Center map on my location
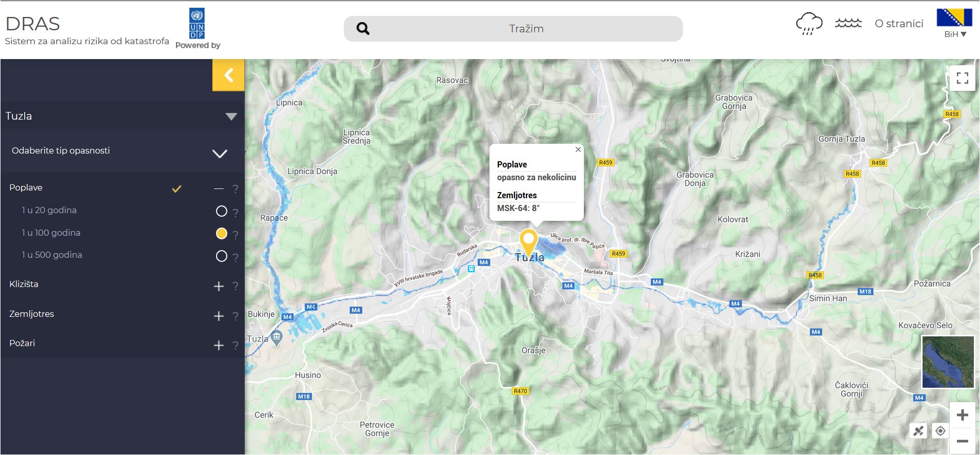980x455 pixels. pos(940,431)
